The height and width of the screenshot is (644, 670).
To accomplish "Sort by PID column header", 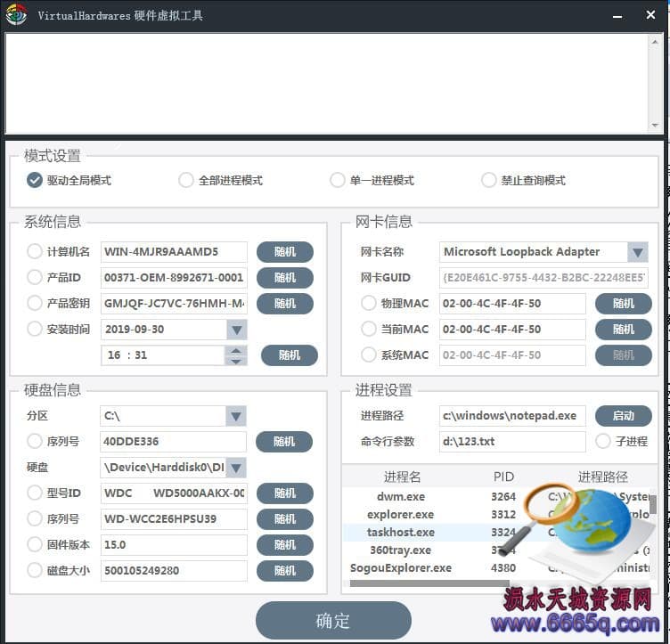I will pos(503,477).
